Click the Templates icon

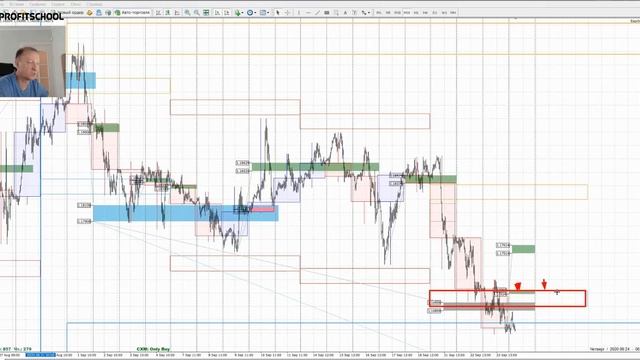[263, 13]
